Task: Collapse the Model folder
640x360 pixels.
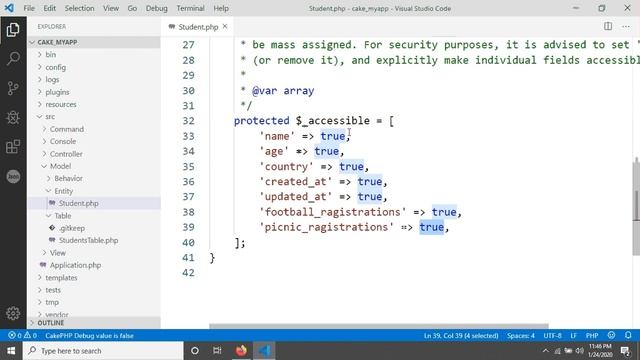Action: pyautogui.click(x=94, y=166)
